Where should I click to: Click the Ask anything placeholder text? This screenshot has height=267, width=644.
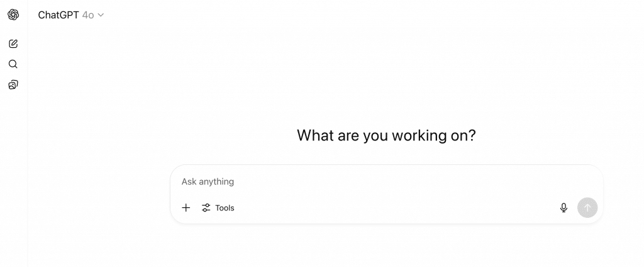pos(208,181)
